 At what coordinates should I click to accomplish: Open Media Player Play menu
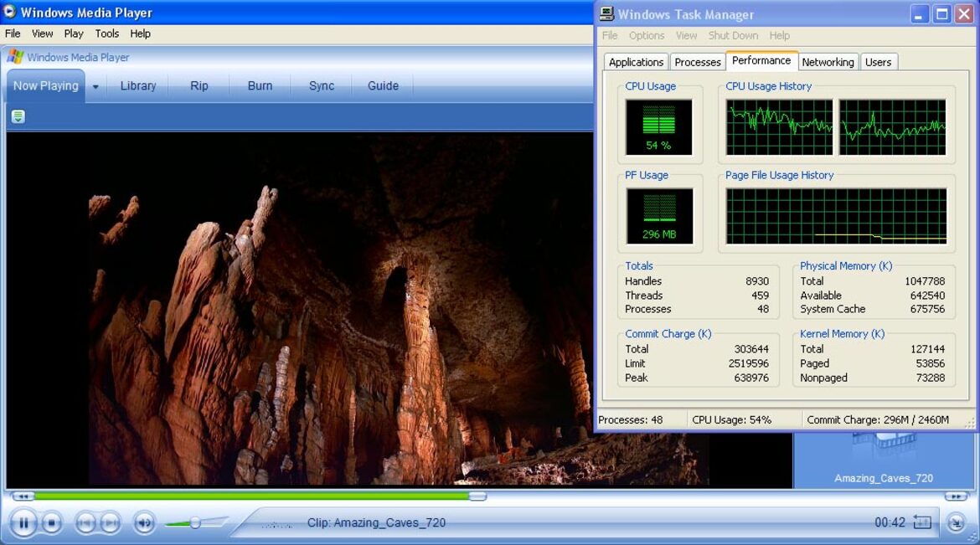coord(73,33)
